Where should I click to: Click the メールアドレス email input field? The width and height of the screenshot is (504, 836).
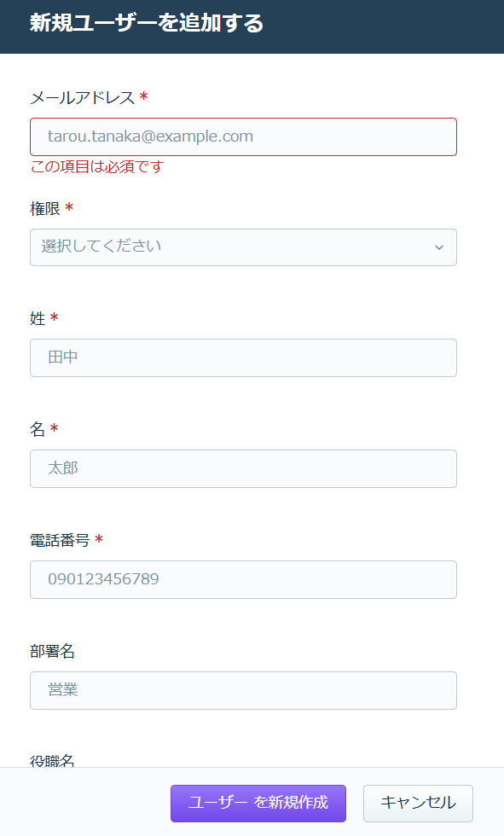click(x=244, y=137)
